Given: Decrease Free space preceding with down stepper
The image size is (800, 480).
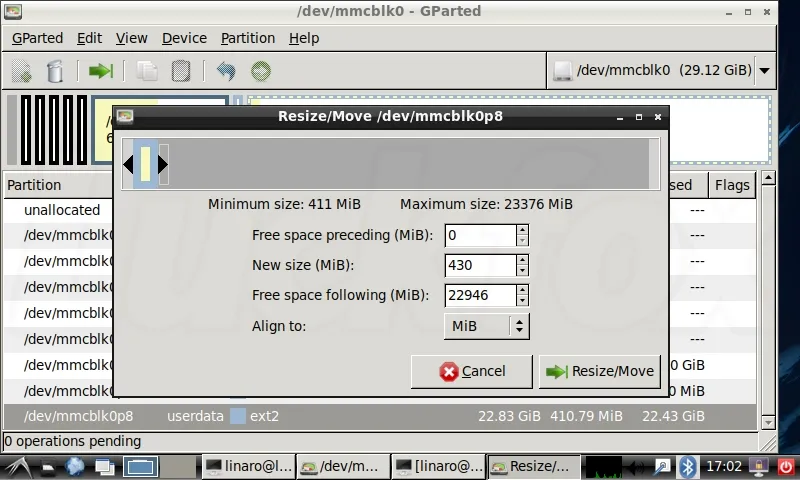Looking at the screenshot, I should pyautogui.click(x=522, y=241).
